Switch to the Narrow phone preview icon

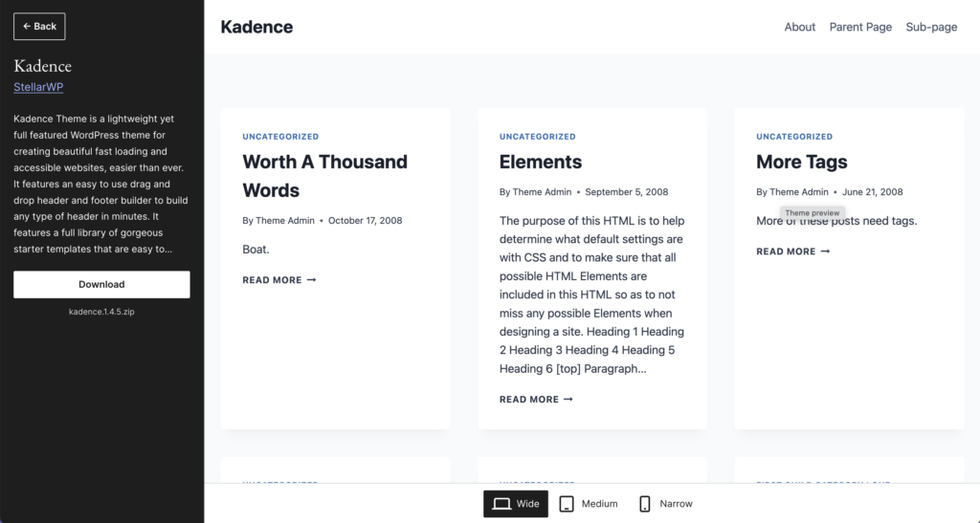(x=645, y=504)
